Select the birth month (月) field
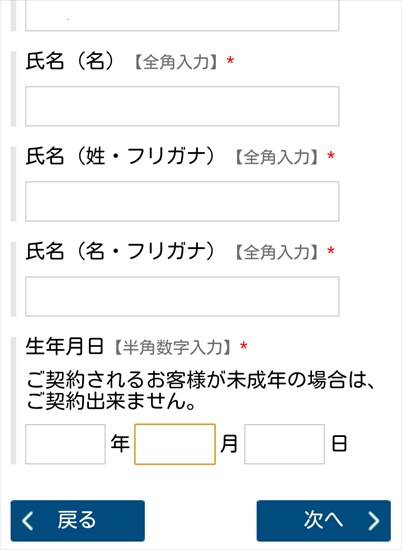Viewport: 402px width, 550px height. point(175,444)
